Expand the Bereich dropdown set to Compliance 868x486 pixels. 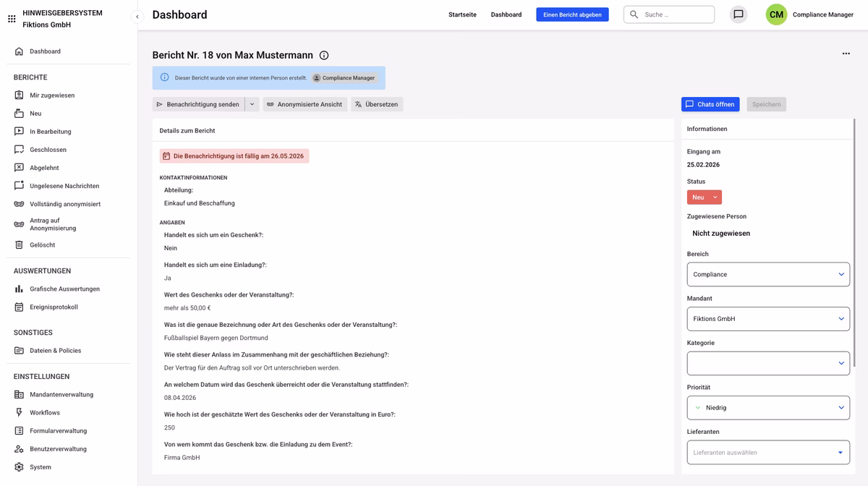(767, 275)
